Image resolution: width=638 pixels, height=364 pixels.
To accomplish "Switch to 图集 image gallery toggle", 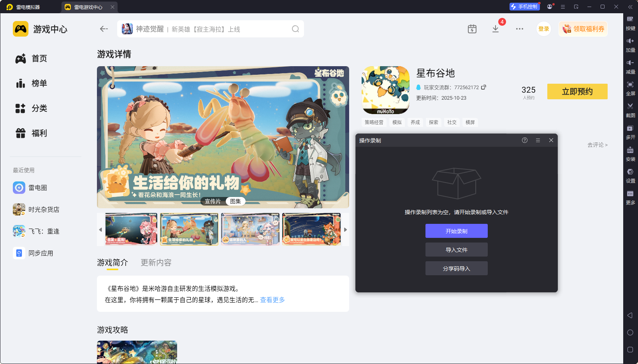I will pos(235,201).
